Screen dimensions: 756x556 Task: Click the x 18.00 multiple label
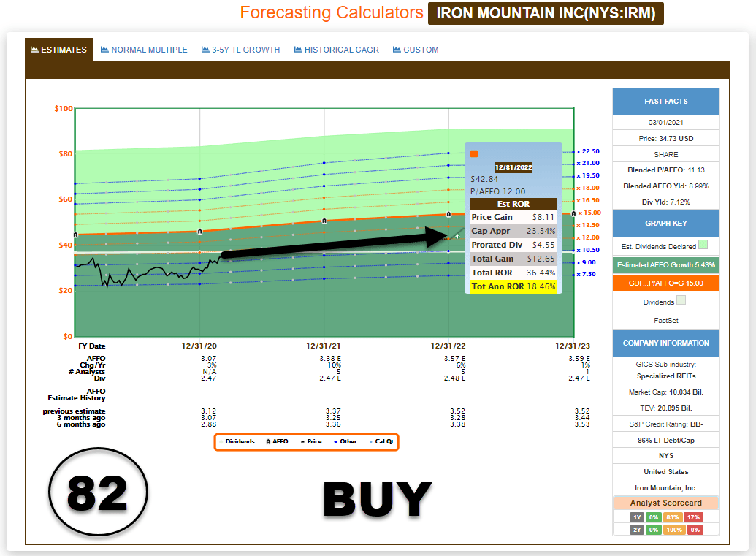[x=588, y=188]
